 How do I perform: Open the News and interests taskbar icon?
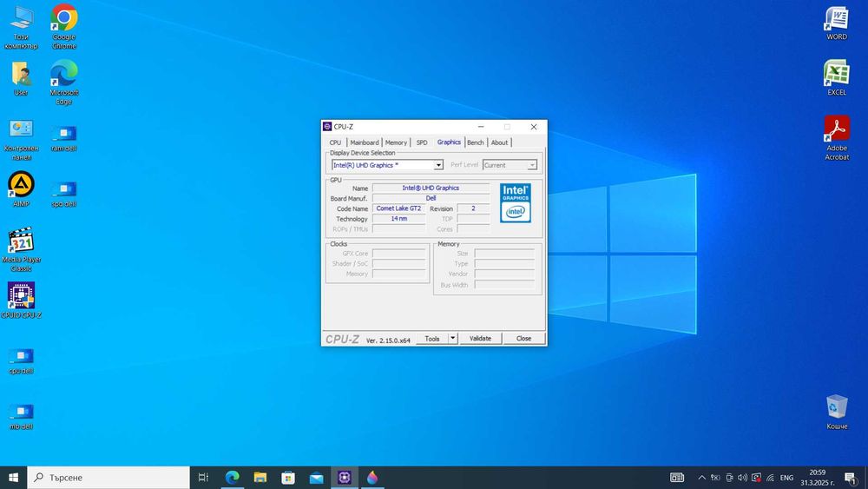[x=677, y=478]
